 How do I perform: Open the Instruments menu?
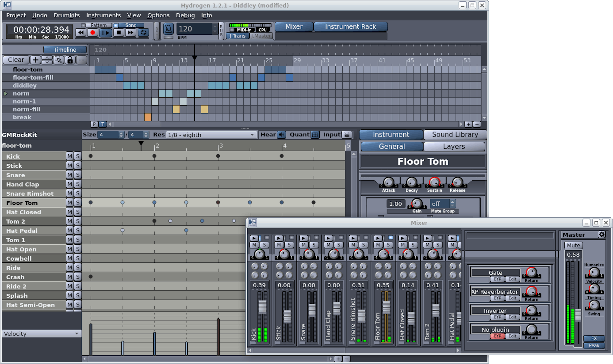point(103,15)
